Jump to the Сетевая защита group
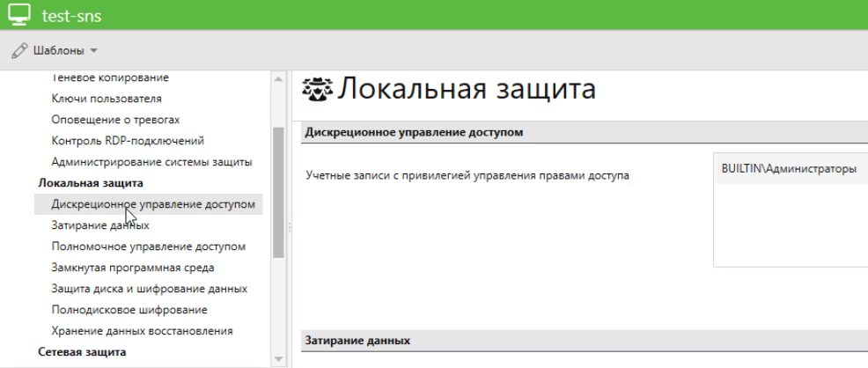 coord(82,352)
